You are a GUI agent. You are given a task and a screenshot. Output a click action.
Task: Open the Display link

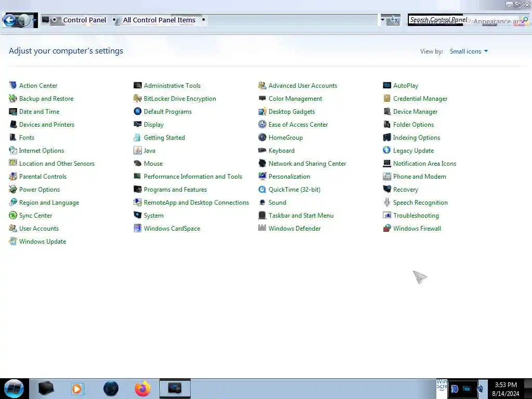(153, 125)
